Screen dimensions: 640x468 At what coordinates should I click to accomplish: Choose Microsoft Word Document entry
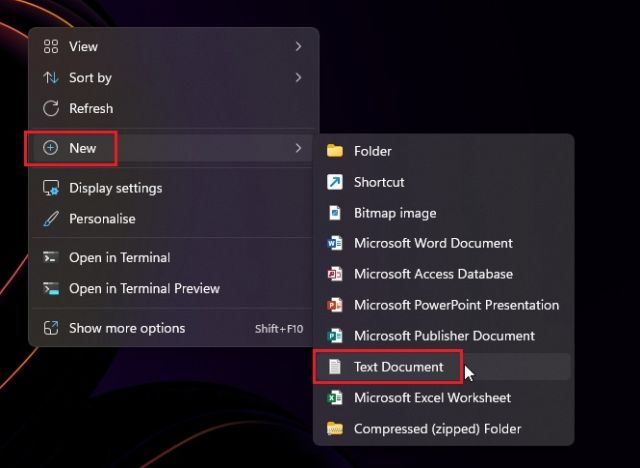click(x=432, y=243)
